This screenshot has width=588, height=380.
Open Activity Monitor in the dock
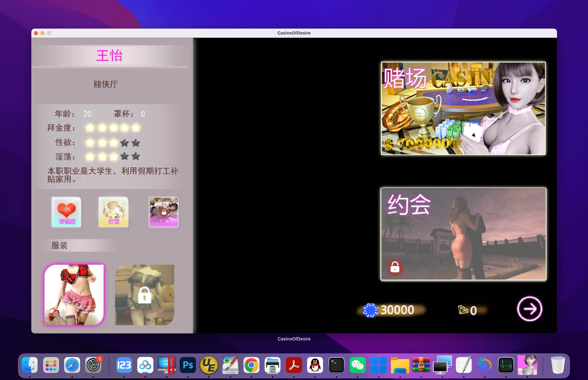(506, 365)
